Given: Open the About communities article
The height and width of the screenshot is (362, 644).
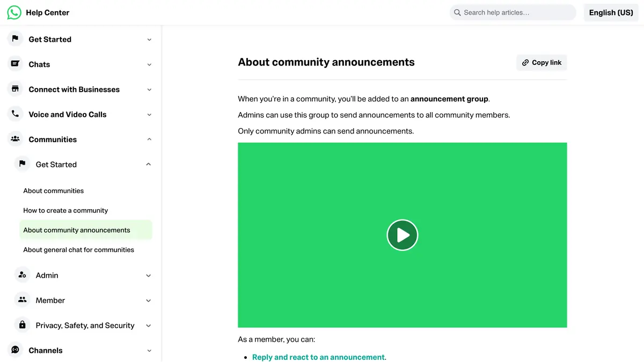Looking at the screenshot, I should point(54,191).
